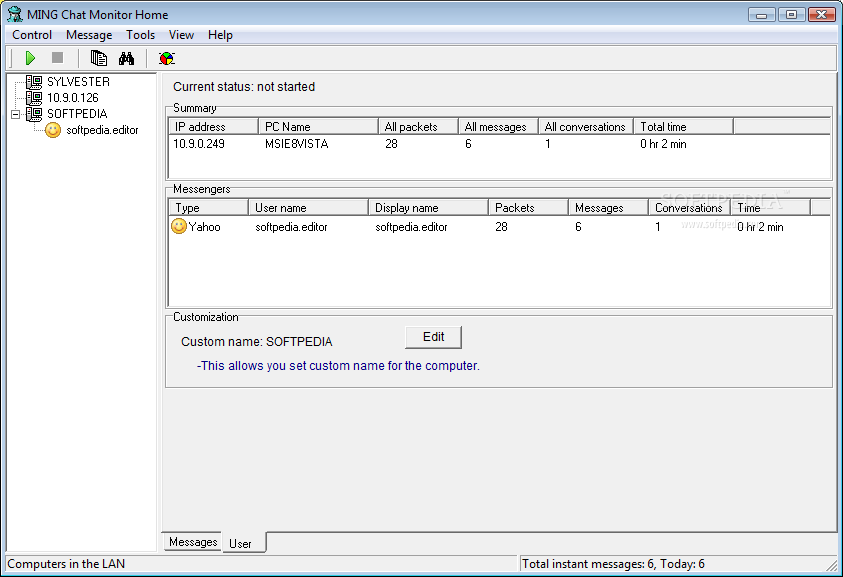Select the 10.9.0.249 IP address cell
This screenshot has height=577, width=843.
click(x=199, y=144)
